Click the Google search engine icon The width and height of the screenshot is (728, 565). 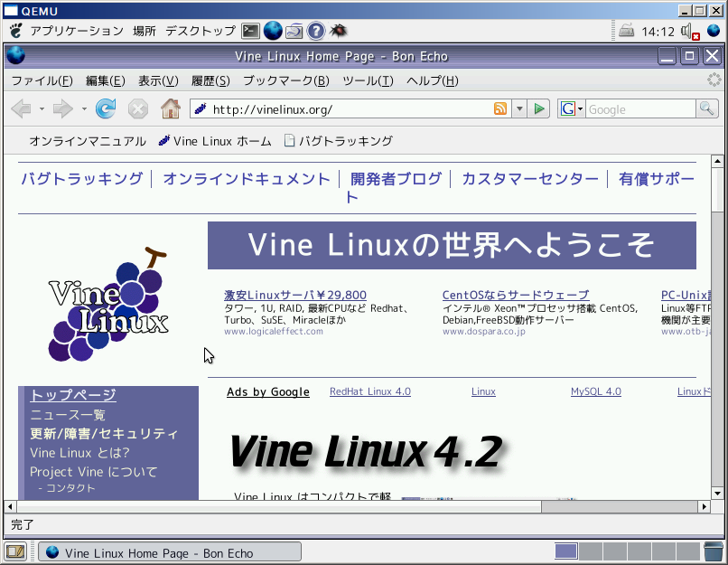567,109
